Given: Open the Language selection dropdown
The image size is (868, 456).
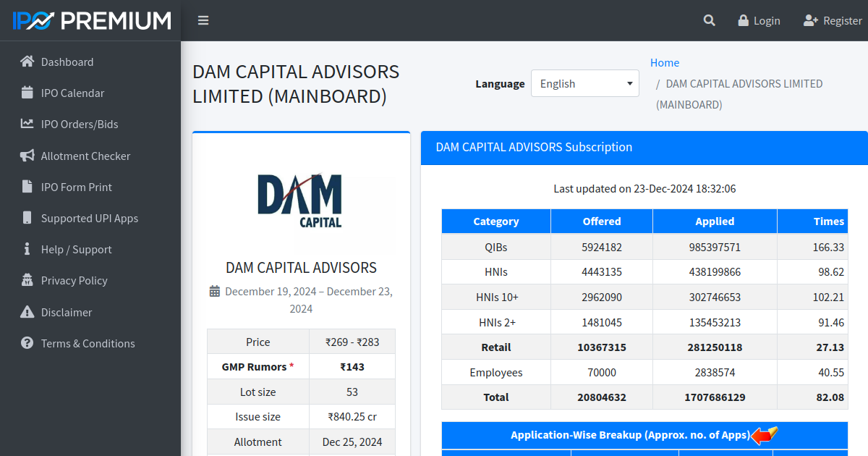Looking at the screenshot, I should [584, 83].
